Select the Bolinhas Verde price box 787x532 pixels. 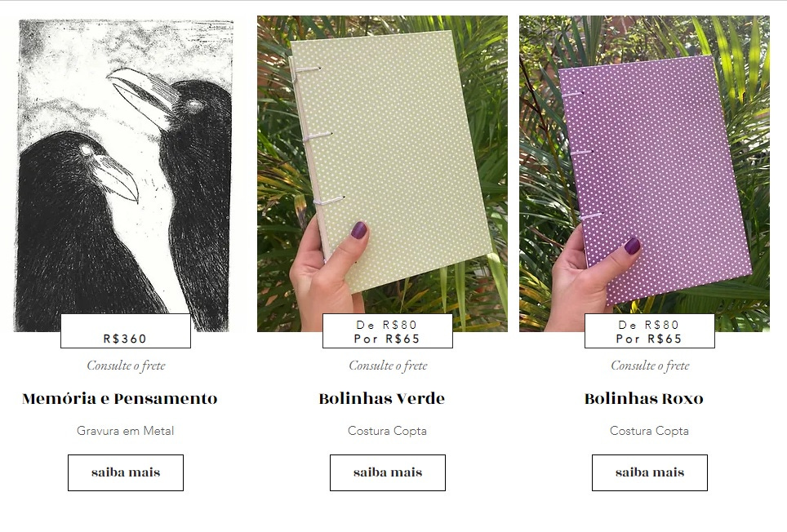[x=388, y=331]
